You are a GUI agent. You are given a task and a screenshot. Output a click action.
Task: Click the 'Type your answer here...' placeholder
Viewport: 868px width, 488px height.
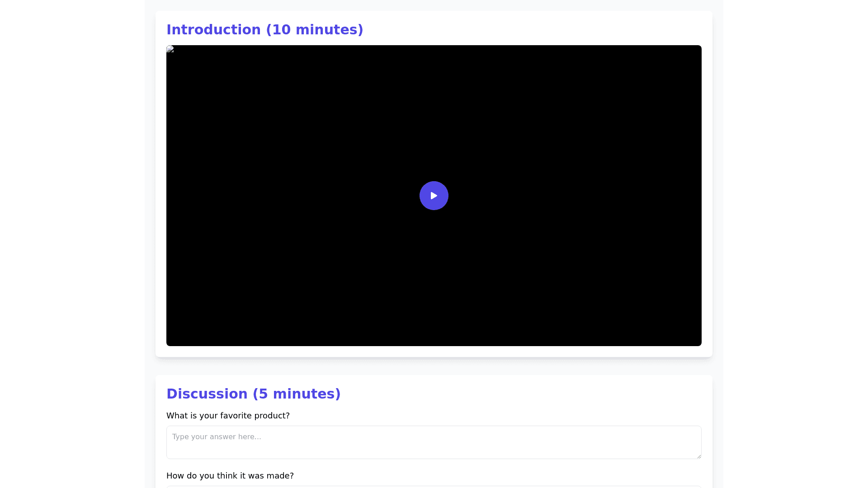(217, 437)
